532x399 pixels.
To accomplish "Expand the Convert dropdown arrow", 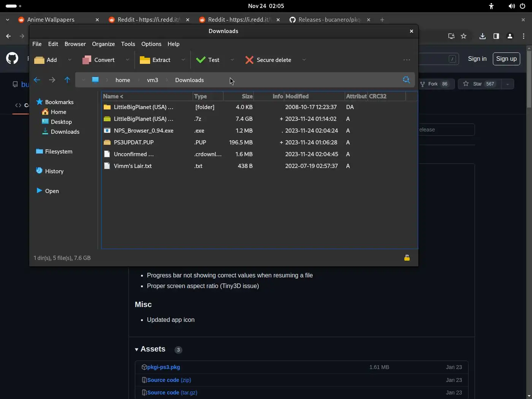I will coord(127,60).
